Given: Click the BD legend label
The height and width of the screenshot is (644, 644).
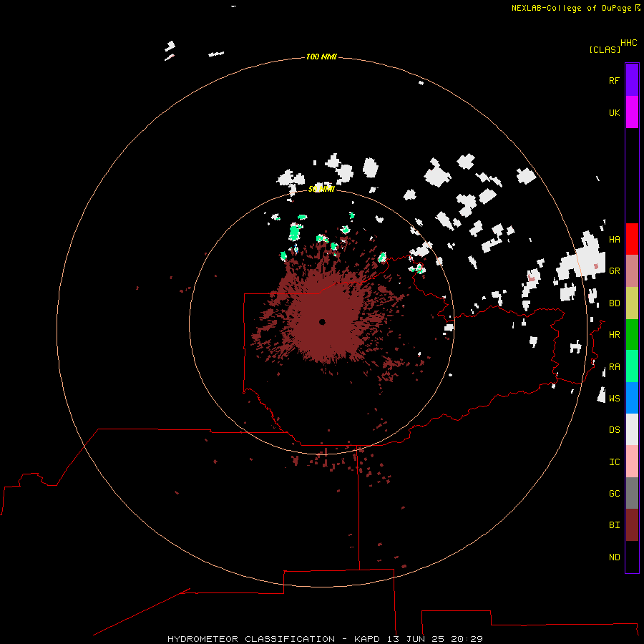Looking at the screenshot, I should (615, 303).
